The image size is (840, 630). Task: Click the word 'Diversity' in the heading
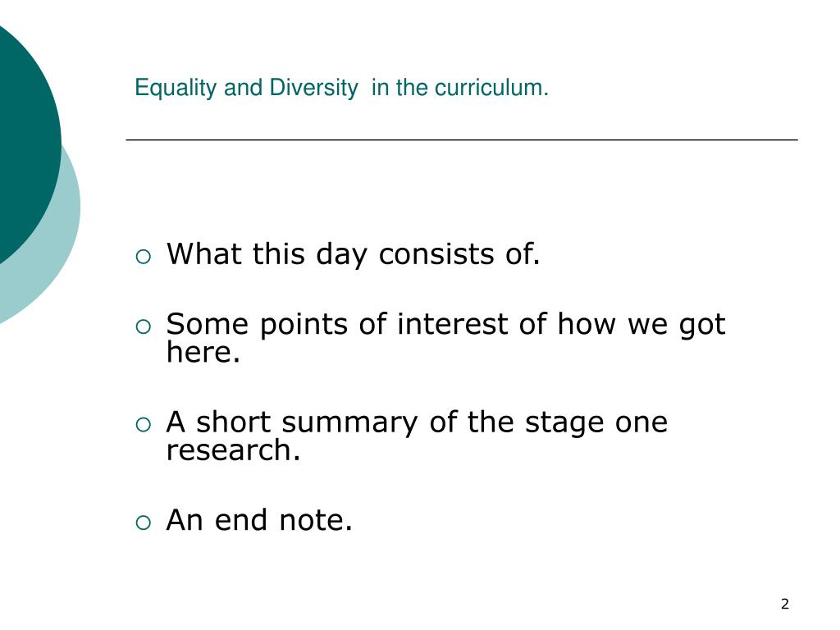(x=313, y=88)
